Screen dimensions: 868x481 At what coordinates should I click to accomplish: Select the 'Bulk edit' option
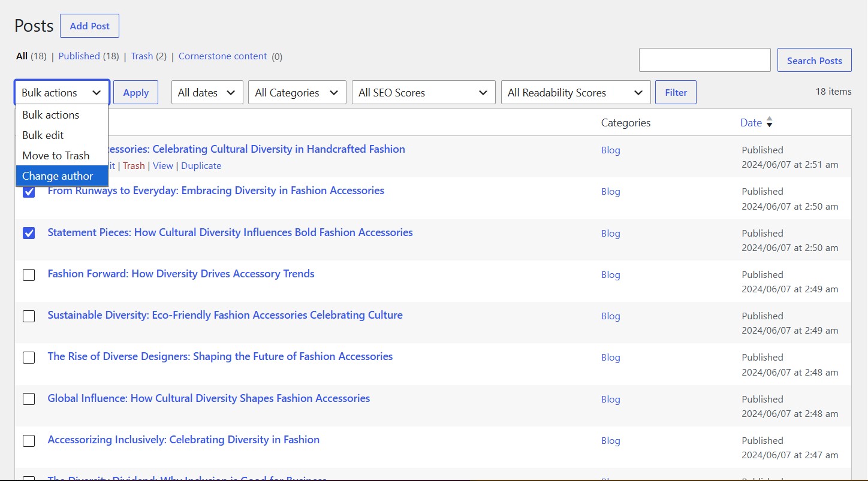click(62, 135)
